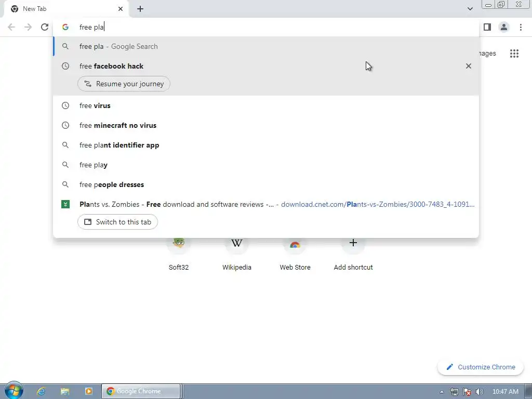Open Plants vs. Zombies cnet suggestion
Viewport: 532px width, 399px height.
pyautogui.click(x=266, y=204)
